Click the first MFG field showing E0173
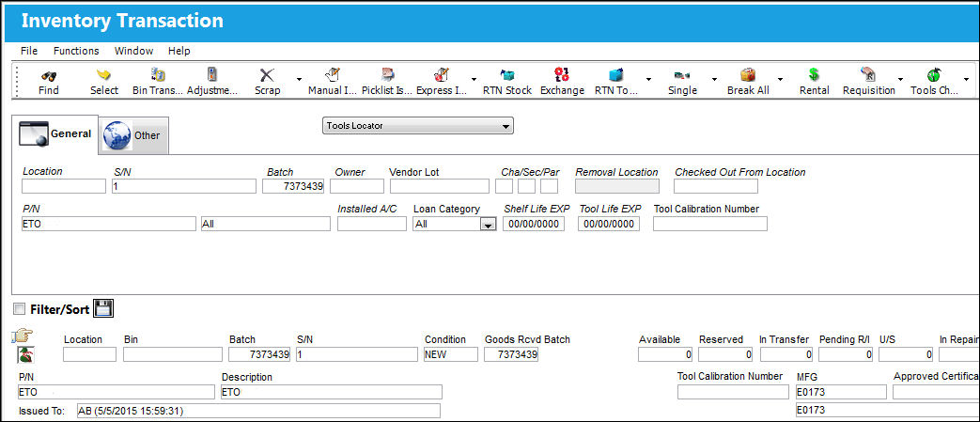The image size is (980, 422). [841, 392]
